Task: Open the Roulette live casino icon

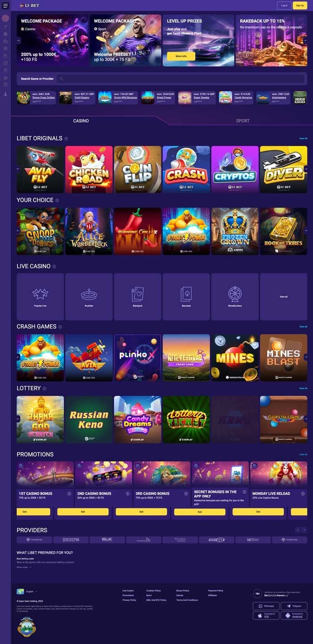Action: click(89, 295)
